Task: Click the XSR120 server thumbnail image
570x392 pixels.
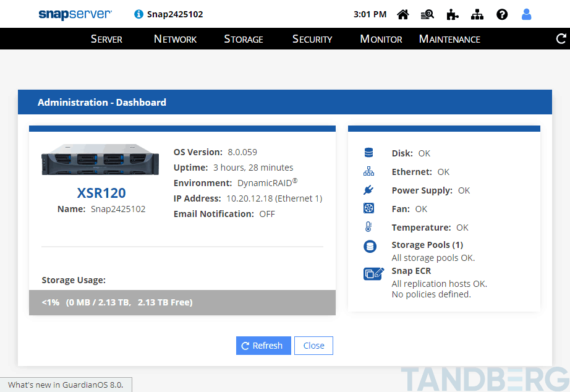Action: (x=101, y=160)
